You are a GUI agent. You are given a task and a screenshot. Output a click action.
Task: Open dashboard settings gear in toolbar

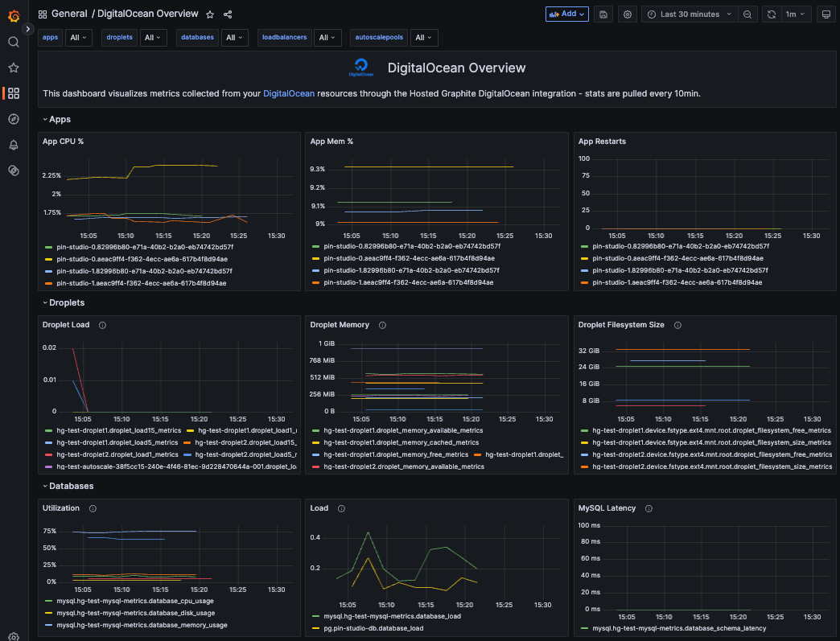point(628,14)
